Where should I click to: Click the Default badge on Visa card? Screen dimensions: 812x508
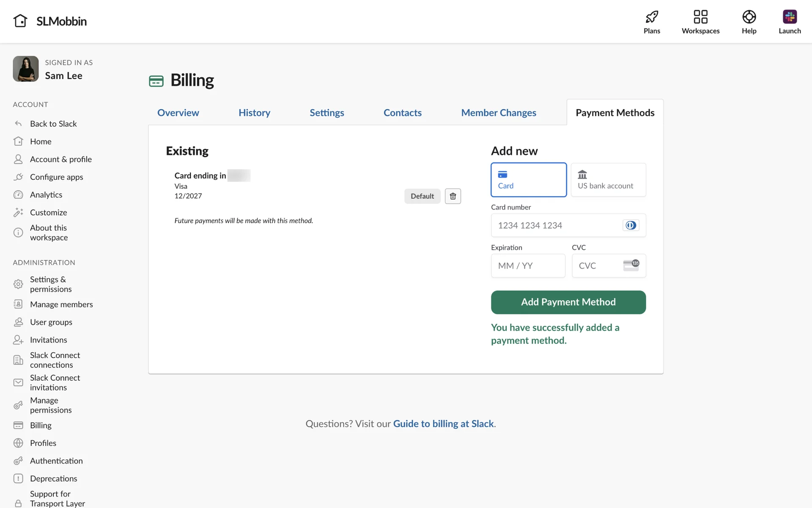coord(422,196)
